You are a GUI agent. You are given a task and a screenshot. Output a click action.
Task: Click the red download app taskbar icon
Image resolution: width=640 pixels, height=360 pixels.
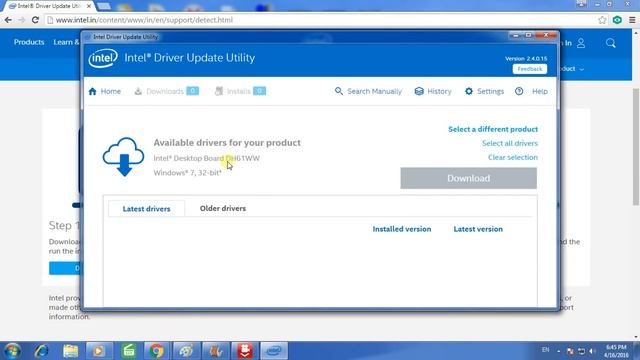pos(245,351)
